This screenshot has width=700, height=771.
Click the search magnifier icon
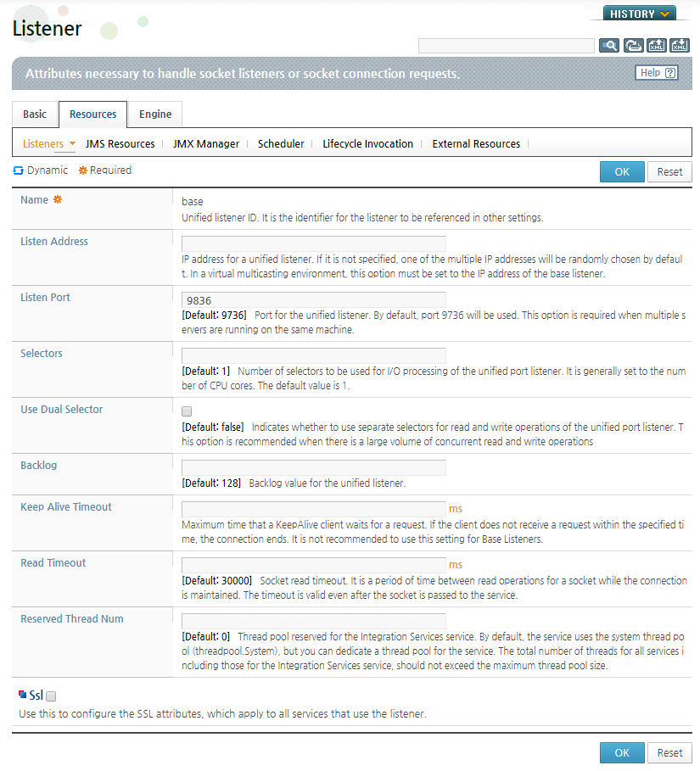tap(609, 46)
